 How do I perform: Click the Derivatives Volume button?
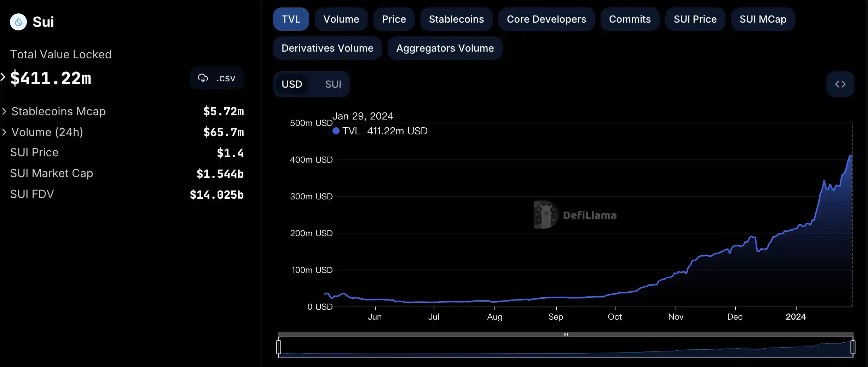click(327, 48)
